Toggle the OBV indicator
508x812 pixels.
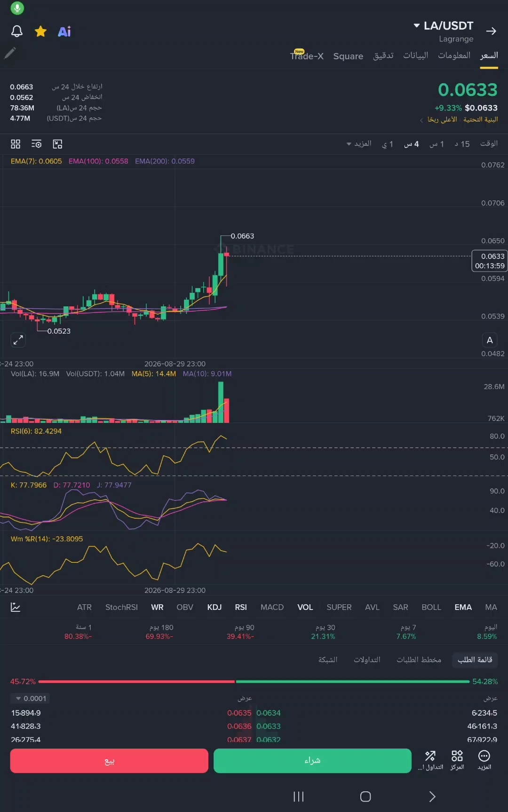pos(185,607)
